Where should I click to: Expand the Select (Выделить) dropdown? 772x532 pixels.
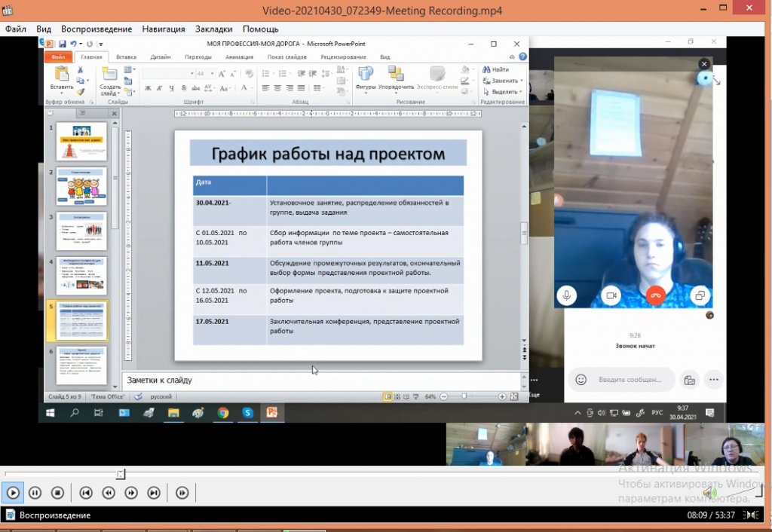(504, 92)
